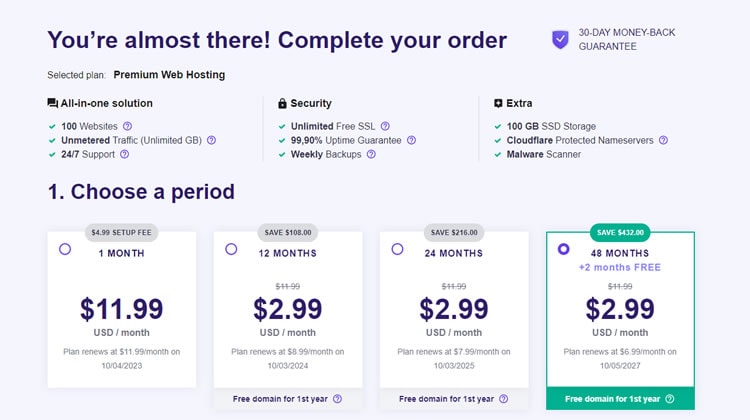750x420 pixels.
Task: Click the Premium Web Hosting plan name
Action: [x=169, y=75]
